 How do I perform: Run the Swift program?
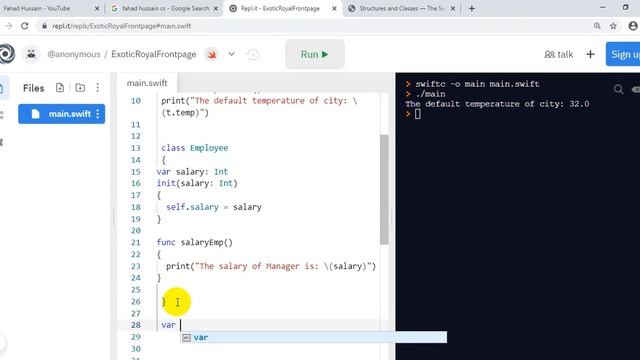click(315, 54)
